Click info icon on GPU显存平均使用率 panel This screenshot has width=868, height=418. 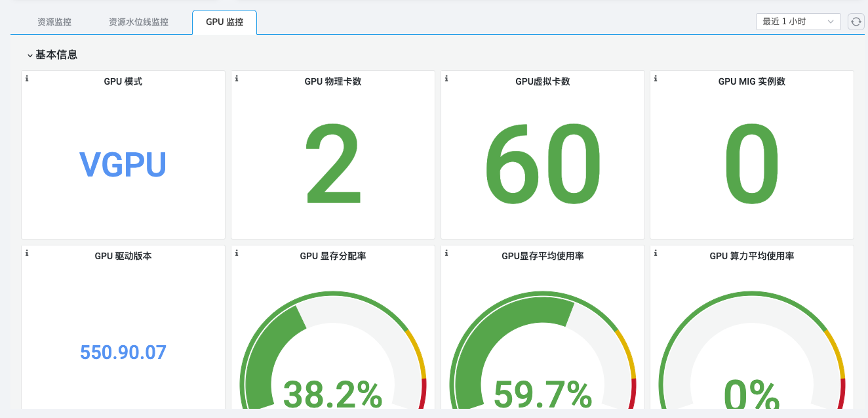[446, 253]
